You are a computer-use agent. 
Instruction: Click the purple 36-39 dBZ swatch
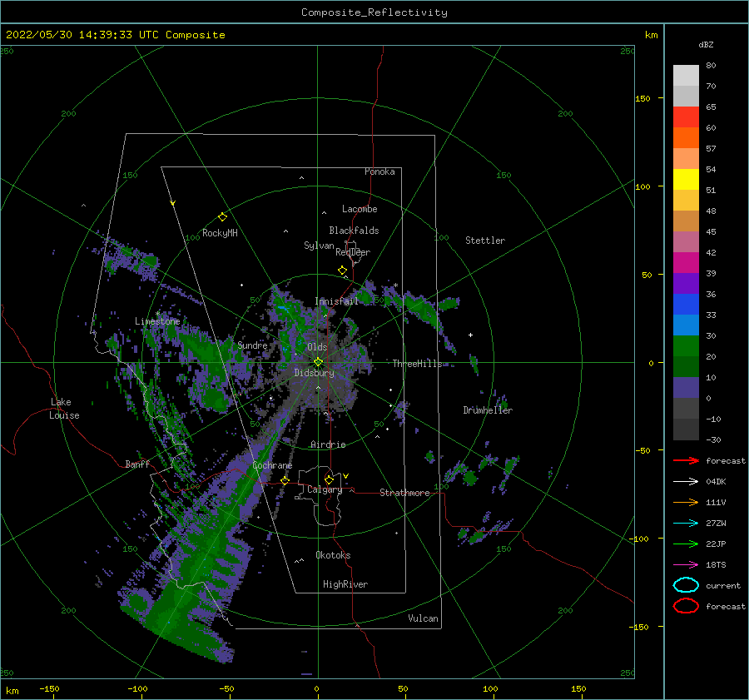686,283
